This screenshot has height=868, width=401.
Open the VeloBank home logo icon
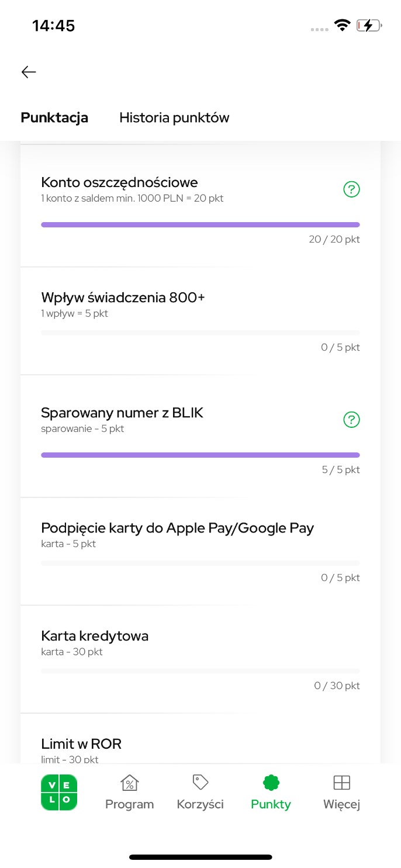[x=58, y=792]
